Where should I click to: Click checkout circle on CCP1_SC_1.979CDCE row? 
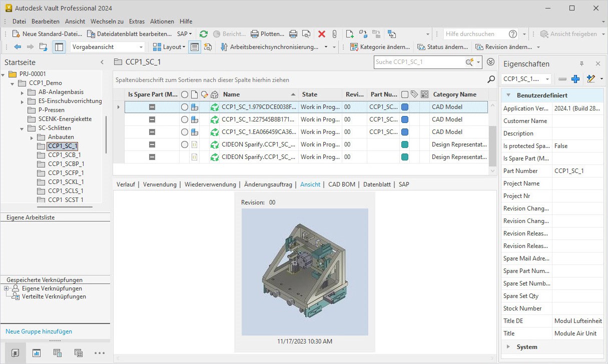(185, 107)
